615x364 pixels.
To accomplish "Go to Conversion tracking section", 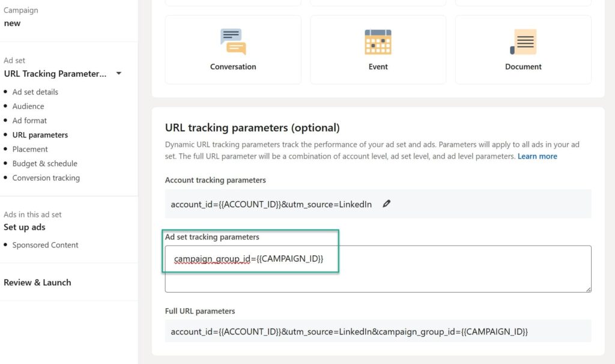I will (x=46, y=178).
